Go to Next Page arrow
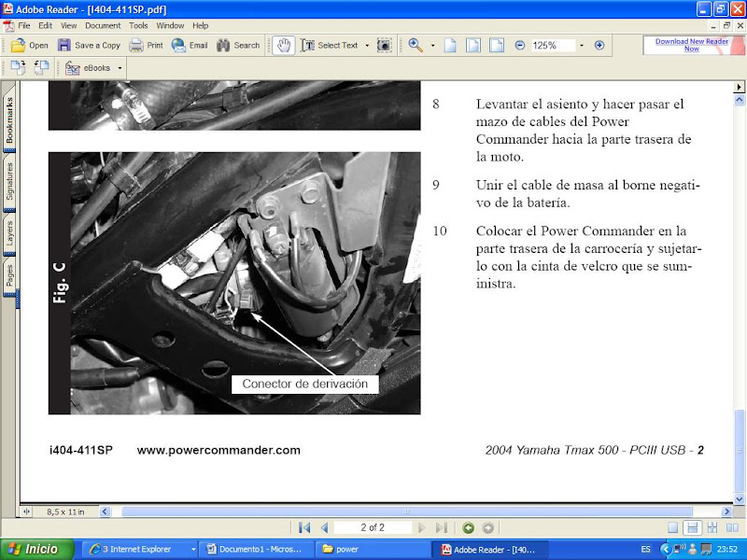This screenshot has height=560, width=747. 421,527
